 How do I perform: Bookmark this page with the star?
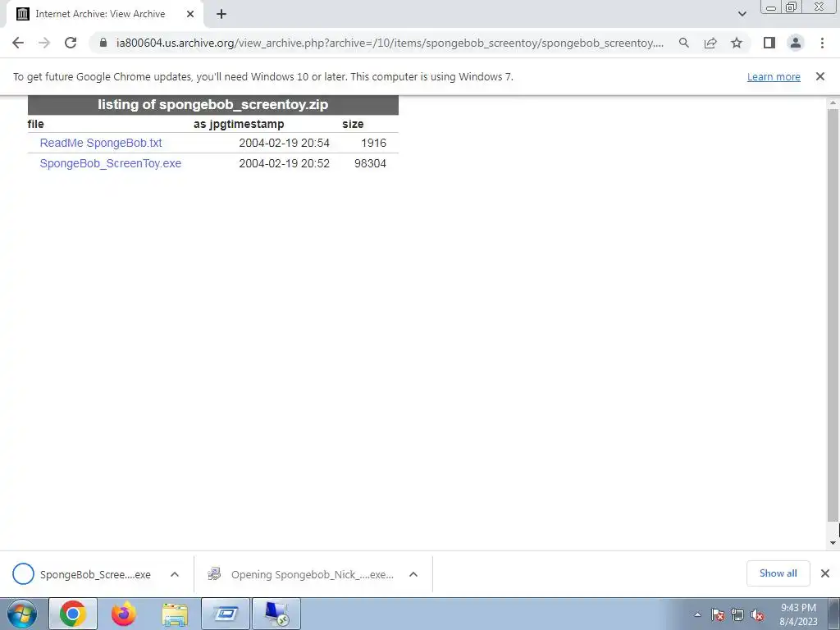tap(737, 43)
